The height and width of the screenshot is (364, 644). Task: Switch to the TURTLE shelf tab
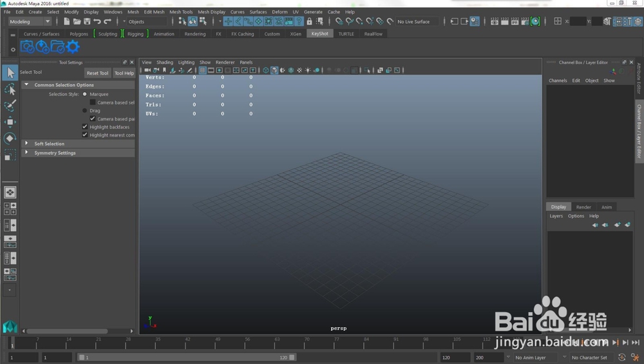point(346,34)
